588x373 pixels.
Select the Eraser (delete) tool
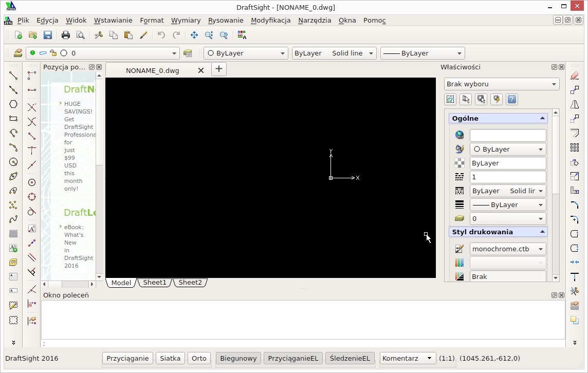click(575, 76)
